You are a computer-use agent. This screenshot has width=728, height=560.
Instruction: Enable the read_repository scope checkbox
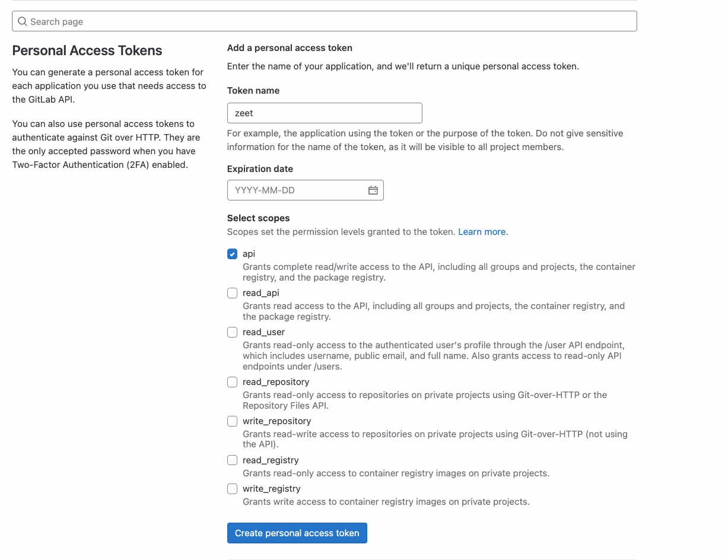pyautogui.click(x=232, y=381)
